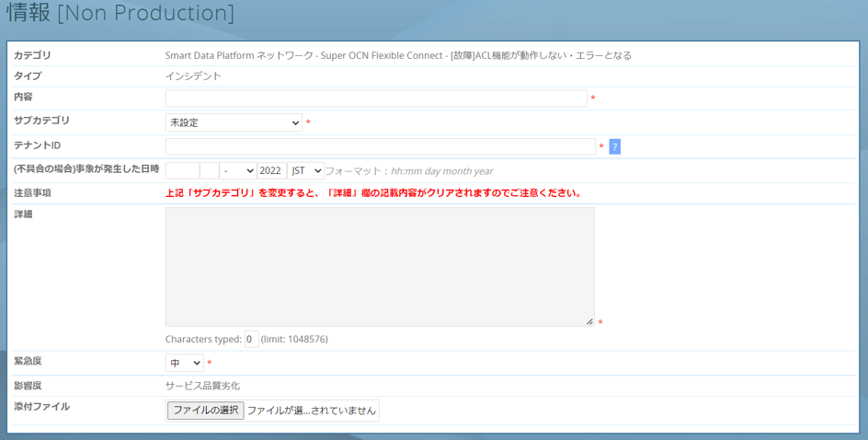Viewport: 868px width, 440px height.
Task: Click the サービス品質劣化 impact value
Action: point(202,386)
